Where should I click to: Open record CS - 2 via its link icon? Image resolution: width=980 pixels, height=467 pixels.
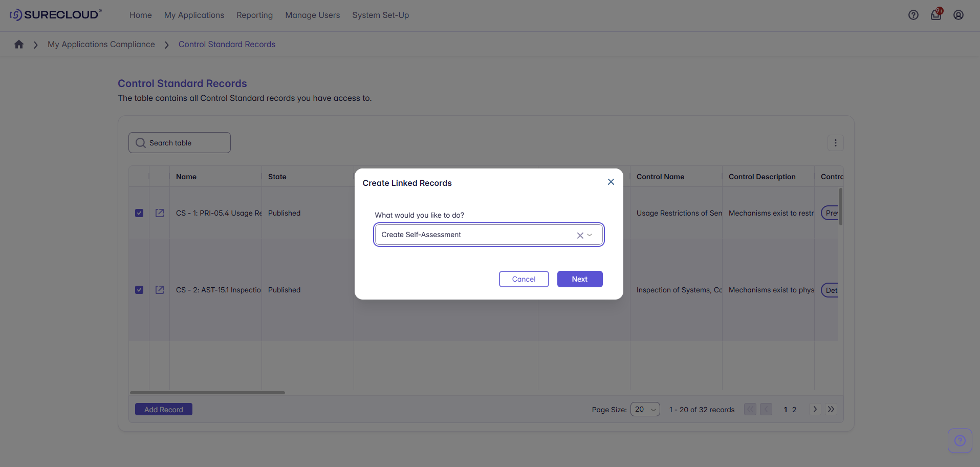160,290
